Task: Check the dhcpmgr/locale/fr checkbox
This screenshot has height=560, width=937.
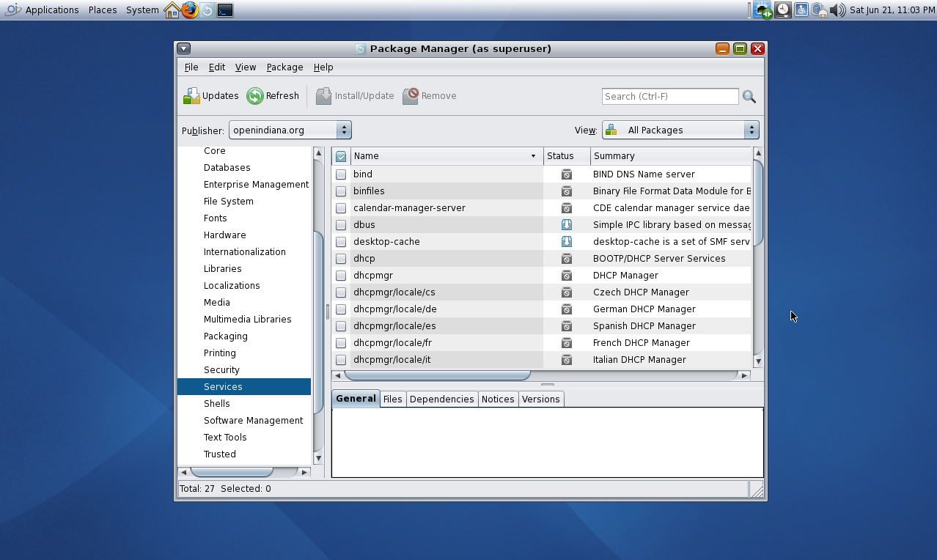Action: [x=341, y=343]
